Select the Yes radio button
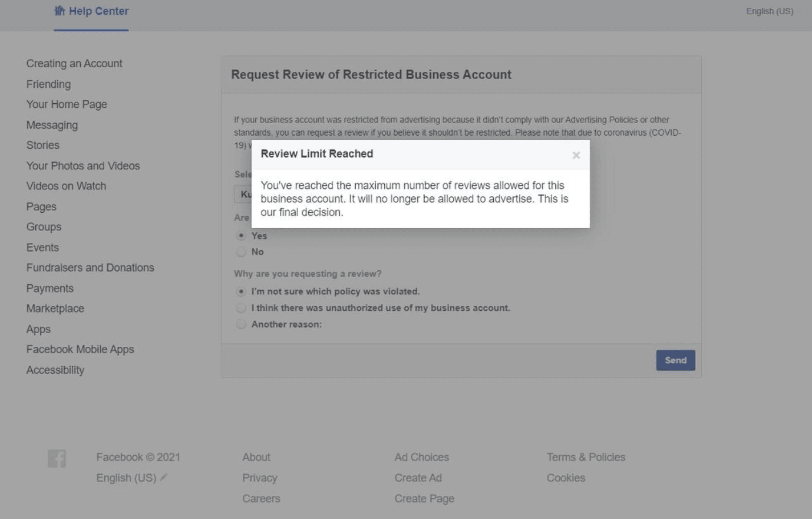 click(x=241, y=236)
